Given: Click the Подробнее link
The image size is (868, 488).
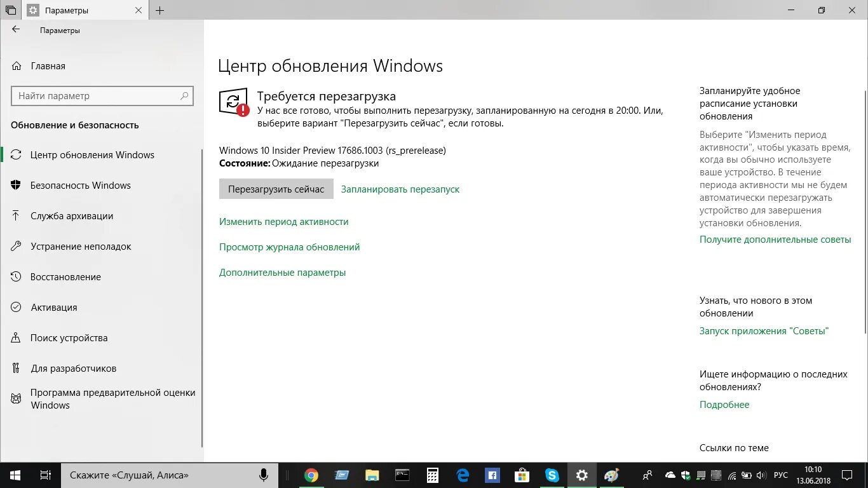Looking at the screenshot, I should pyautogui.click(x=724, y=405).
